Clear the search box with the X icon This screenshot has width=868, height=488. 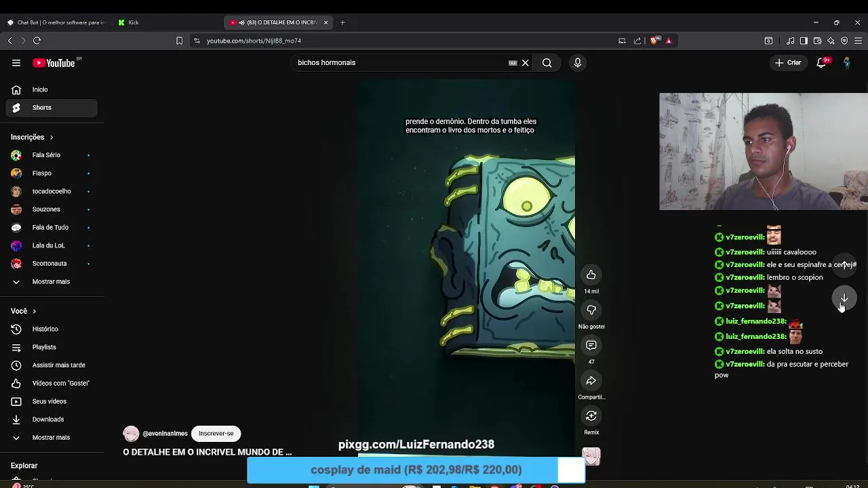pyautogui.click(x=525, y=63)
